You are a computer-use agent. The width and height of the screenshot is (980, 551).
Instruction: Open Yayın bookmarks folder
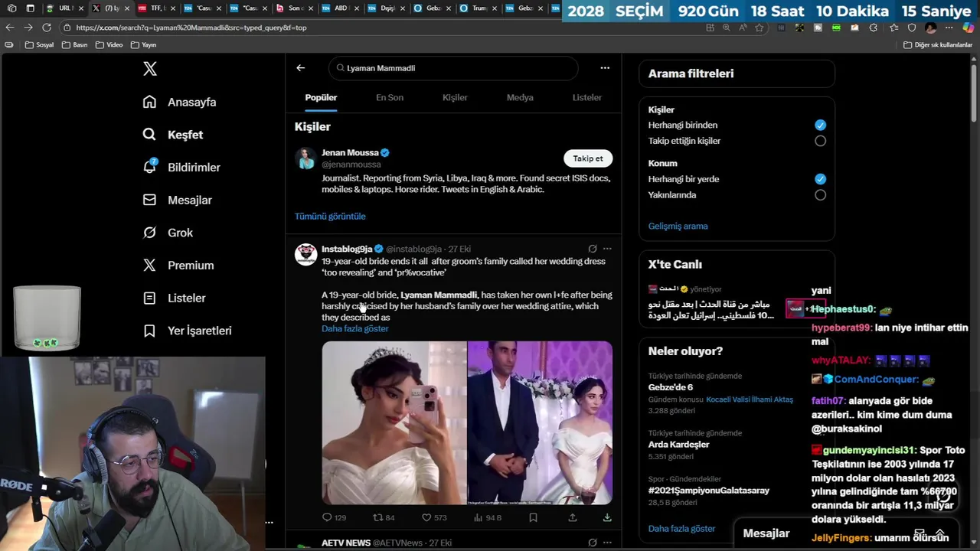(144, 45)
